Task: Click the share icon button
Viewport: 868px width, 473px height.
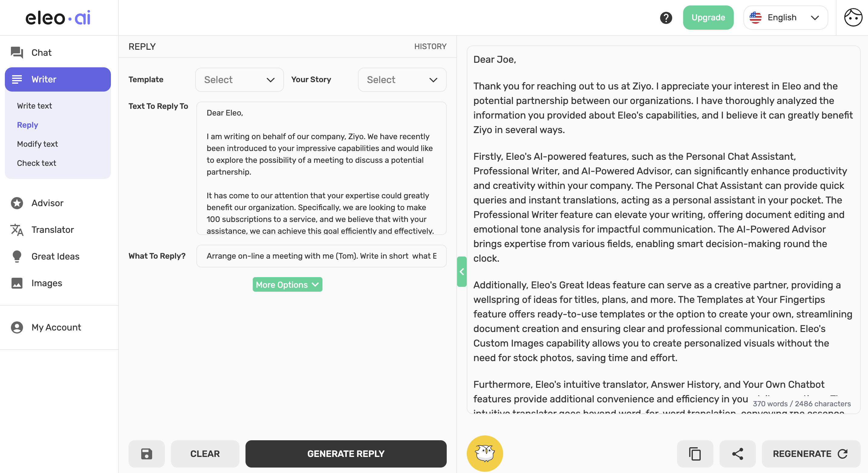Action: pyautogui.click(x=737, y=454)
